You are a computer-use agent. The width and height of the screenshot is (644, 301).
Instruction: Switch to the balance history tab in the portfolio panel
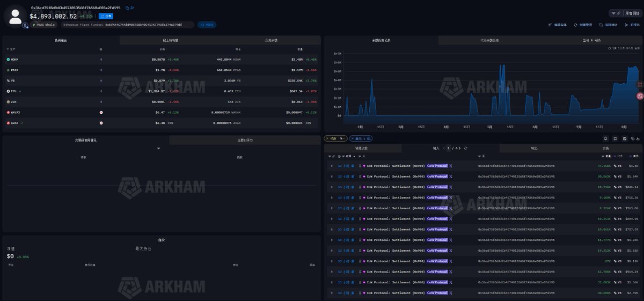[271, 40]
